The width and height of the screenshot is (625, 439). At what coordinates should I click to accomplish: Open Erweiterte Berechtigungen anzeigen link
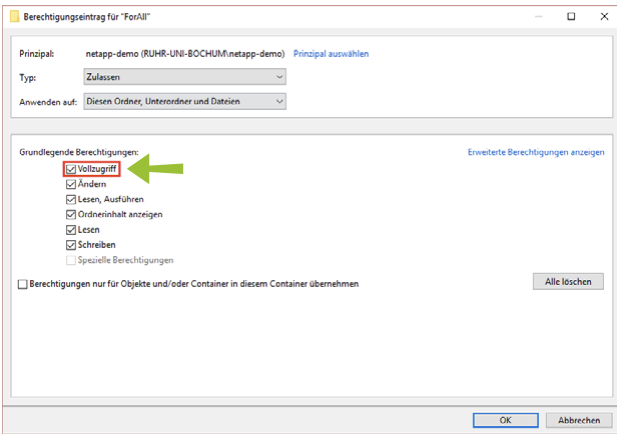coord(536,152)
